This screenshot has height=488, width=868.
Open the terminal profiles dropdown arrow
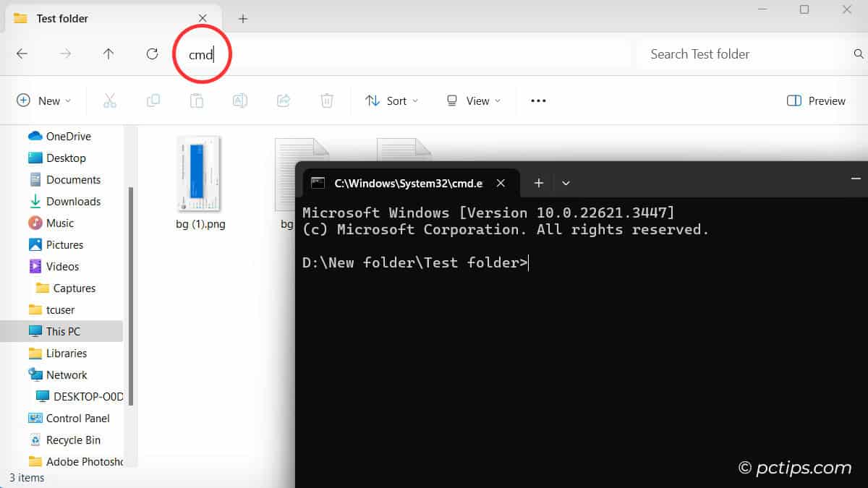(566, 183)
